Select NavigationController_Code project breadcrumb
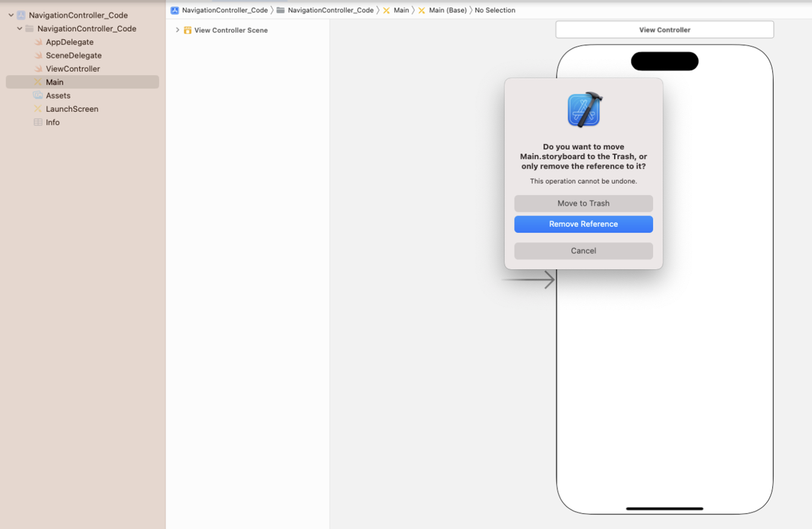This screenshot has width=812, height=529. pyautogui.click(x=225, y=10)
